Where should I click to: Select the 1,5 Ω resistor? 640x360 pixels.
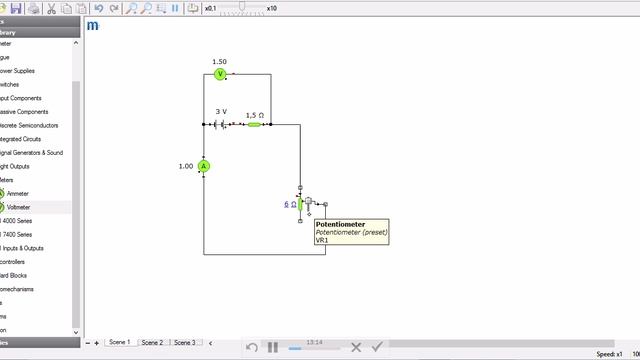pyautogui.click(x=254, y=124)
